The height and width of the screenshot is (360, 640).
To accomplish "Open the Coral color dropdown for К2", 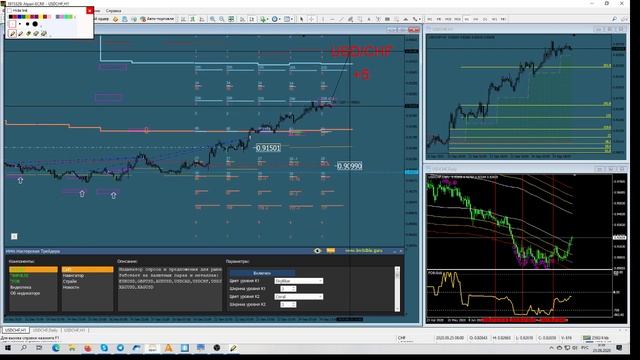I will click(299, 296).
